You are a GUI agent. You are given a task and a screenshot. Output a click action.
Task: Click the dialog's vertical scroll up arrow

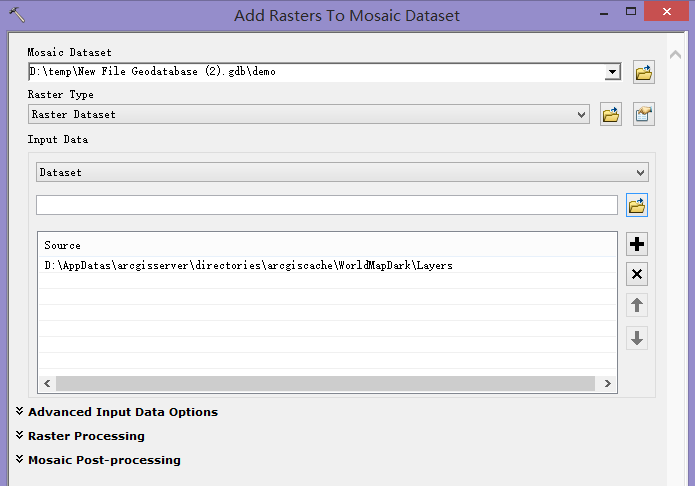pos(675,55)
